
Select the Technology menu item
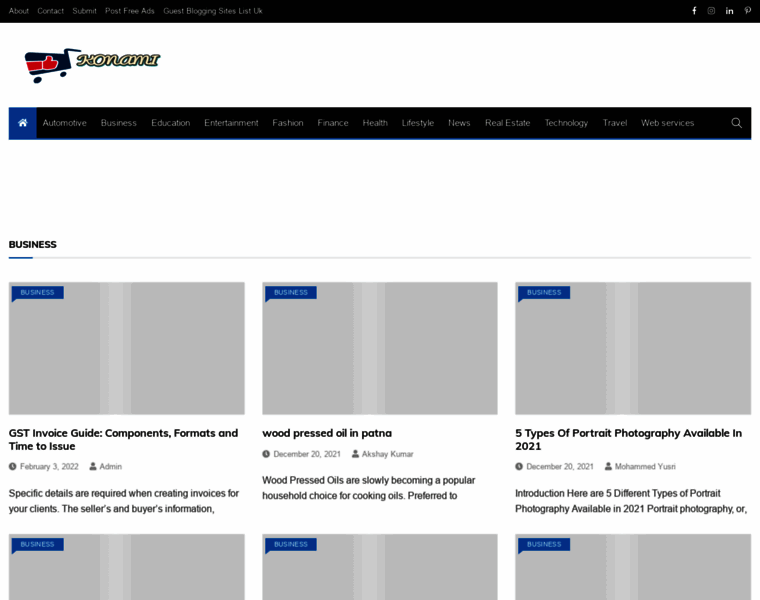click(x=566, y=123)
